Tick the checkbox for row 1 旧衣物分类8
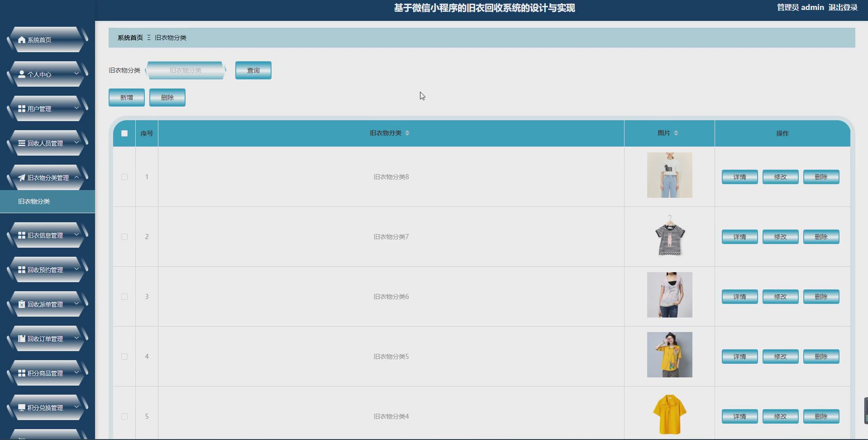The width and height of the screenshot is (868, 440). 124,177
